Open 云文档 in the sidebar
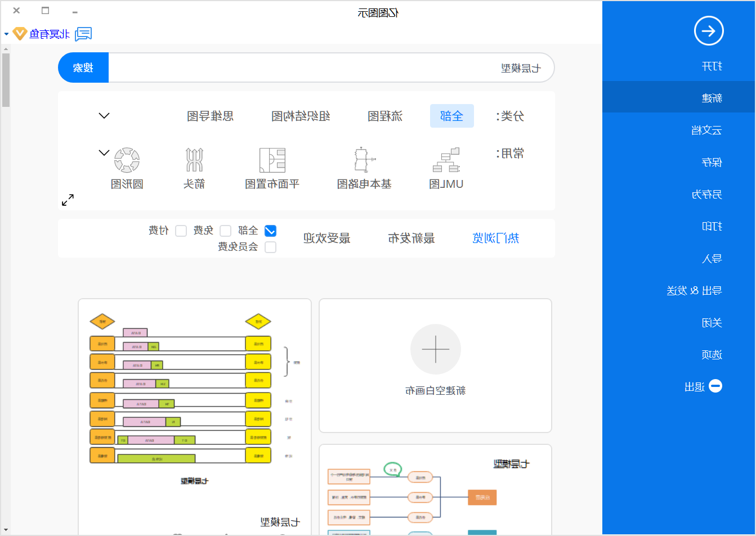 (679, 130)
